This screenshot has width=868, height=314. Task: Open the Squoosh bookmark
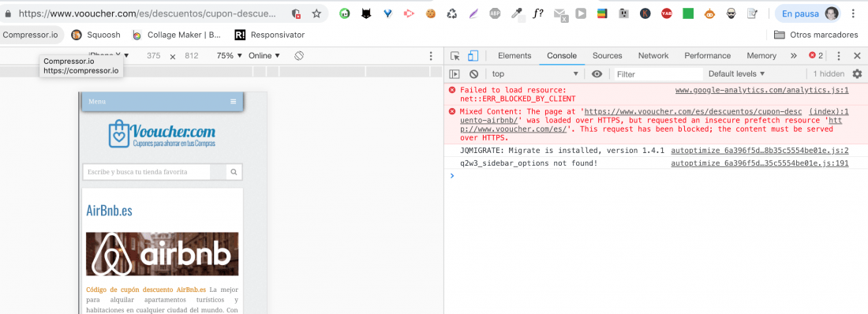pyautogui.click(x=96, y=35)
